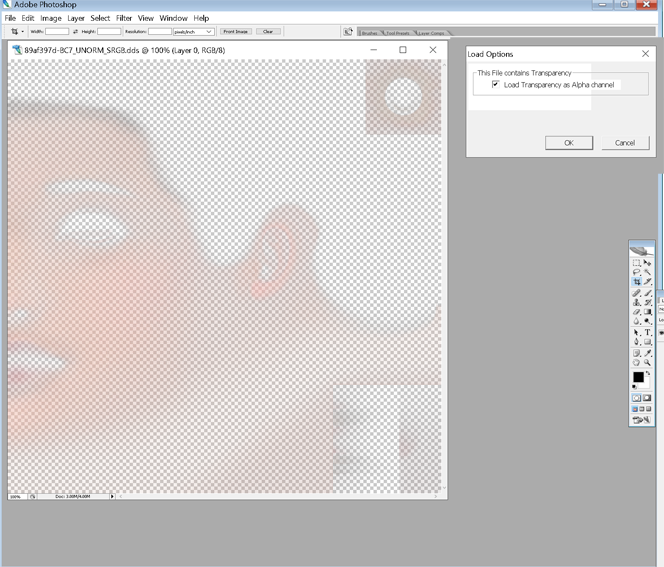664x567 pixels.
Task: Select the Pen tool
Action: point(636,342)
